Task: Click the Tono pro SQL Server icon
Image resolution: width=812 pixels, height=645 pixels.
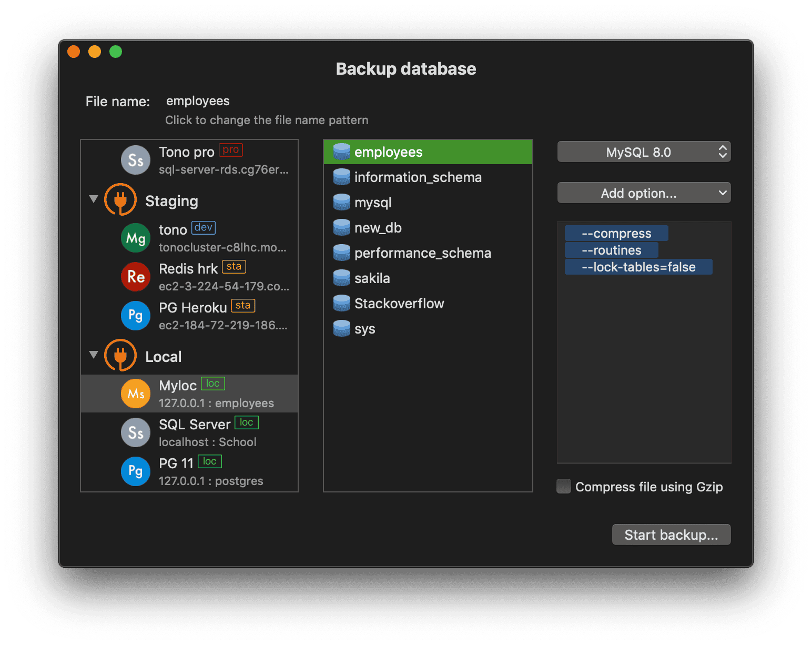Action: pyautogui.click(x=136, y=160)
